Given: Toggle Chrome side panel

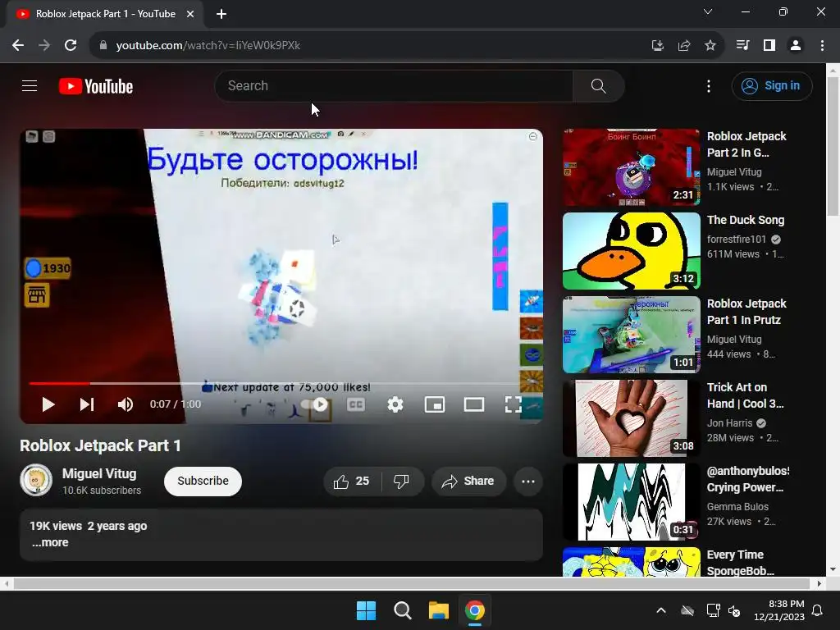Looking at the screenshot, I should point(769,46).
